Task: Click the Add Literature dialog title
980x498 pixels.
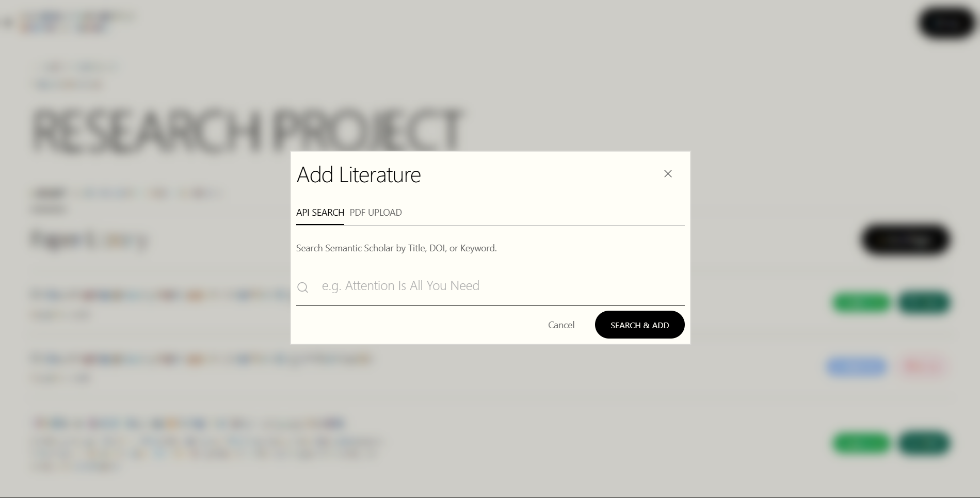Action: click(359, 174)
